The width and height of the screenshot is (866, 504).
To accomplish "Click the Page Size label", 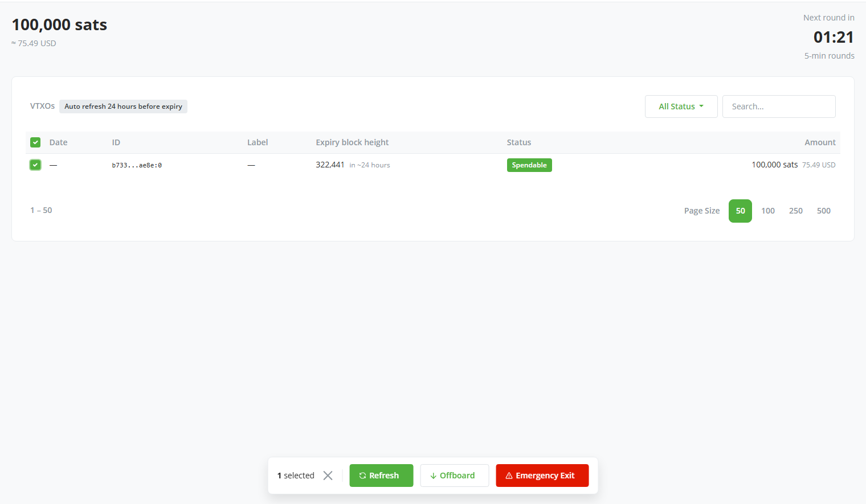I will [702, 211].
